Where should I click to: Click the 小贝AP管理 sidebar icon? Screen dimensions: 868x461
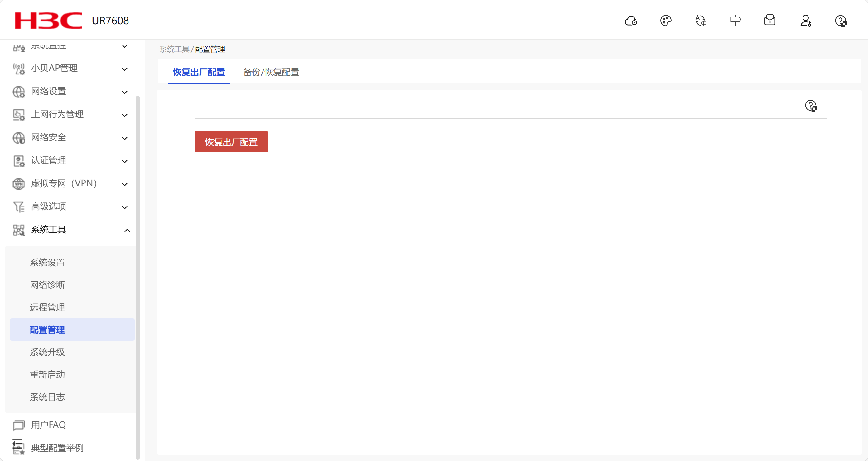(x=18, y=69)
